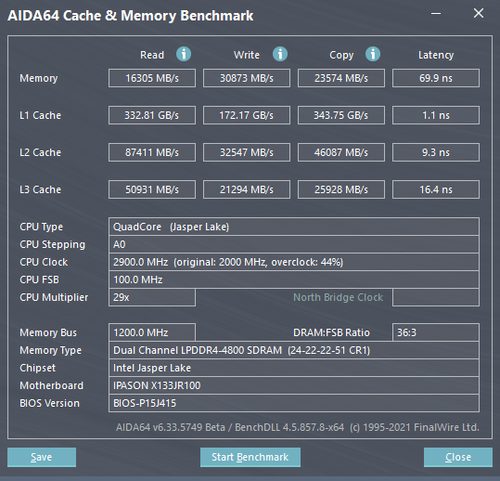
Task: Click the AIDA64 Cache & Memory Benchmark title
Action: tap(130, 16)
